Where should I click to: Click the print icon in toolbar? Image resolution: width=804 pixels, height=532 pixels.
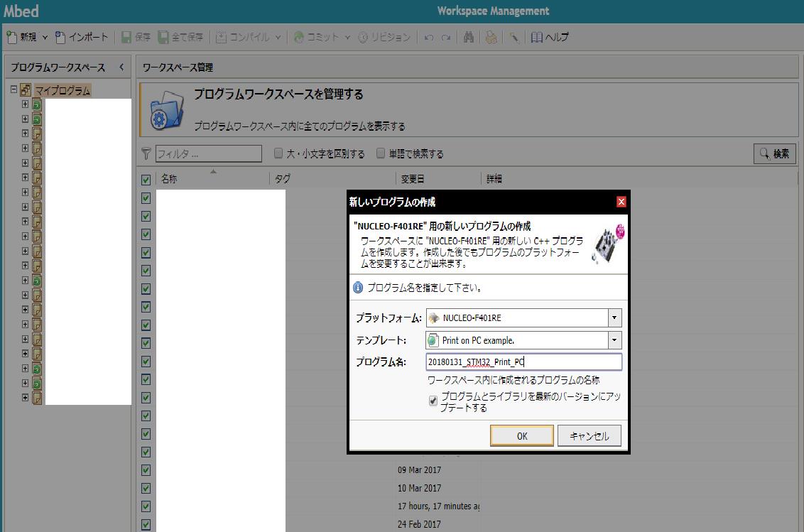491,37
